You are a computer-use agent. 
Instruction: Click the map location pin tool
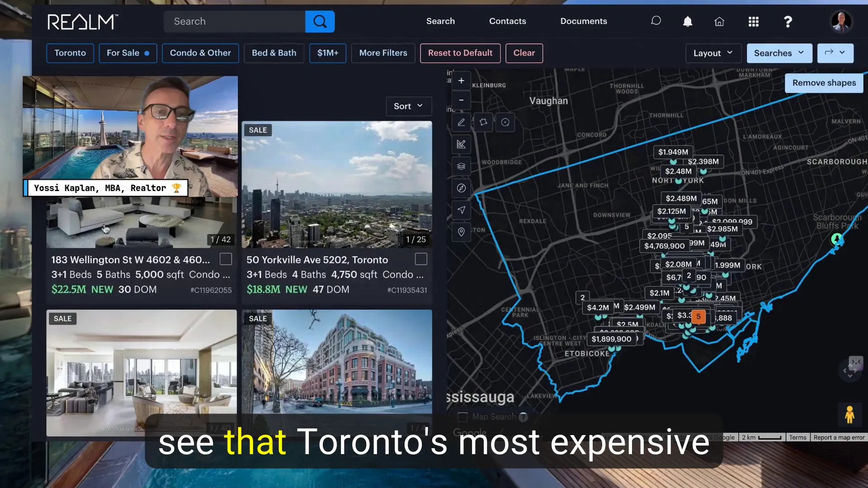(461, 232)
